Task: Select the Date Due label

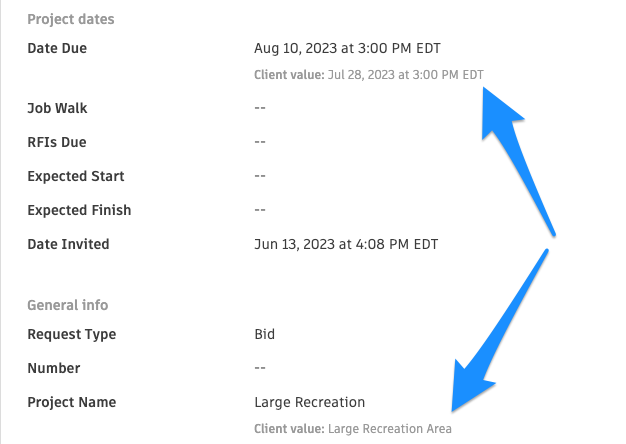Action: [x=57, y=48]
